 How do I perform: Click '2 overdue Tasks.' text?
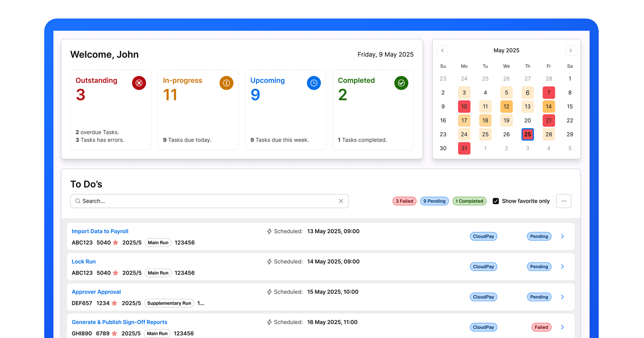click(x=97, y=132)
